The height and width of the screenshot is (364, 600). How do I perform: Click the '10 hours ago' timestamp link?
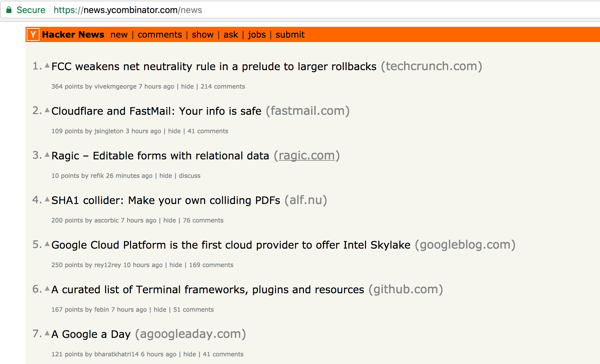(143, 265)
